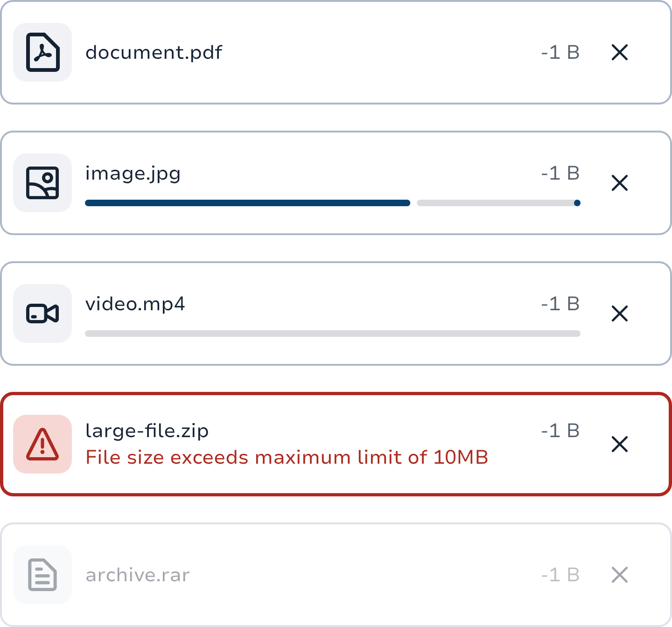Click the dot at image.jpg progress end
The image size is (672, 627).
coord(577,203)
